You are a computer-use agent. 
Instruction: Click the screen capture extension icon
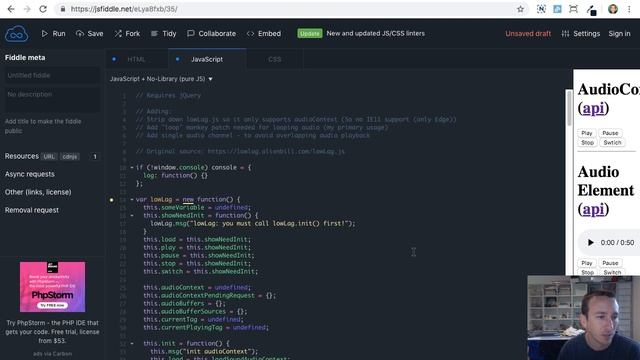(573, 9)
